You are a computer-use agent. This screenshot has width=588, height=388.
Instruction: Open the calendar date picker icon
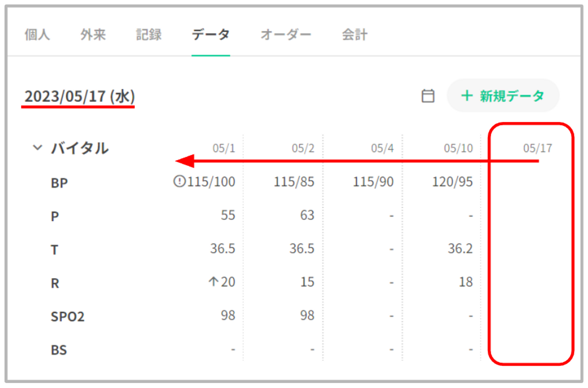[428, 96]
